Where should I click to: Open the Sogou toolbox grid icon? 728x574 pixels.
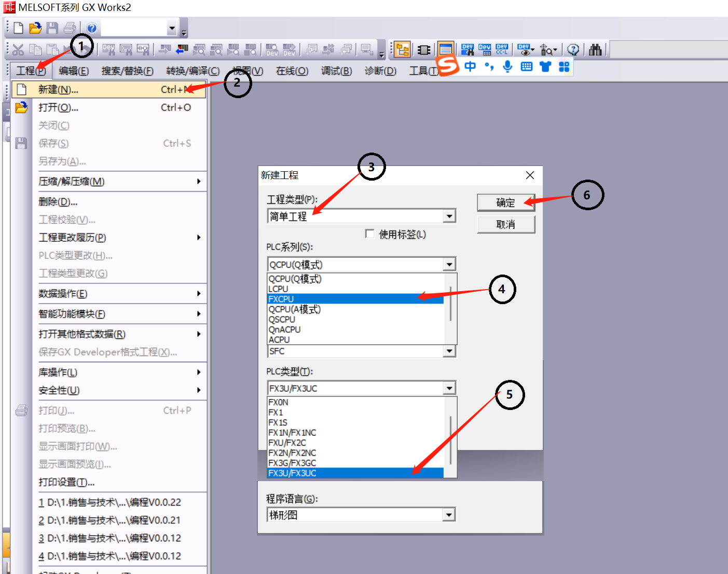[564, 66]
